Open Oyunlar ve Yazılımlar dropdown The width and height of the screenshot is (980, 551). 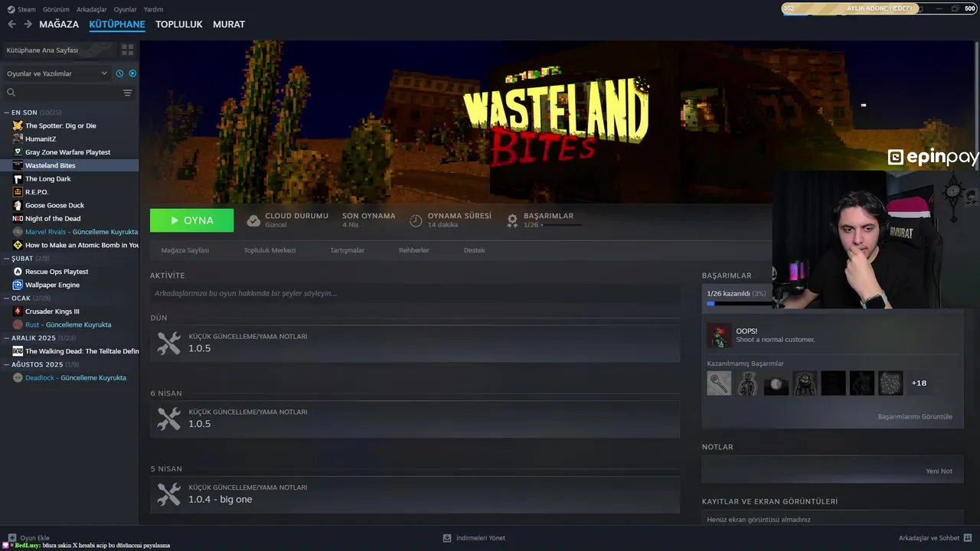pos(57,73)
